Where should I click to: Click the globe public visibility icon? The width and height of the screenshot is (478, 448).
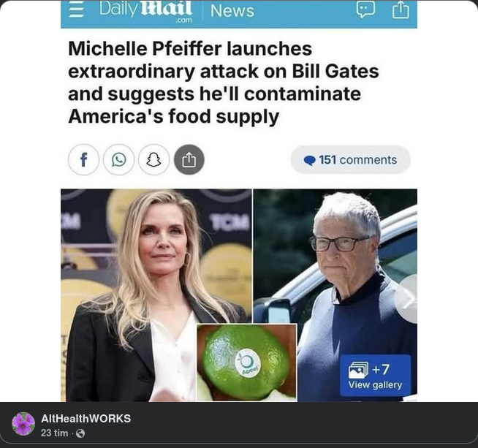80,433
